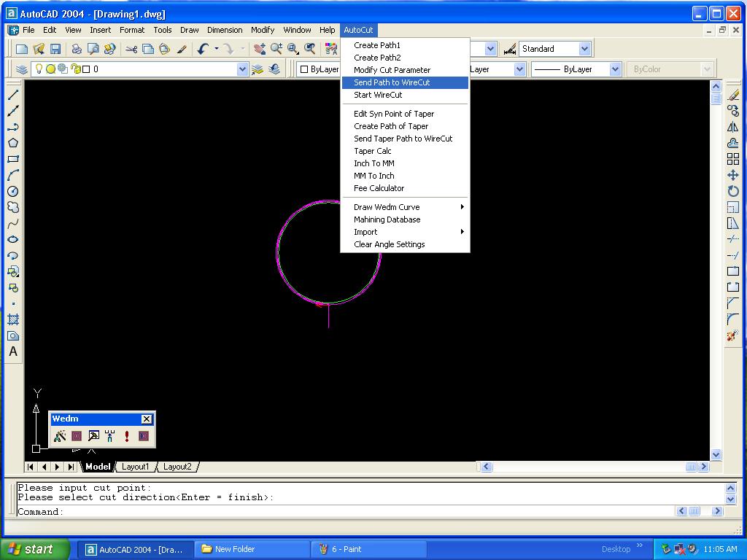Choose Send Path to WireCut
747x560 pixels.
pos(405,82)
